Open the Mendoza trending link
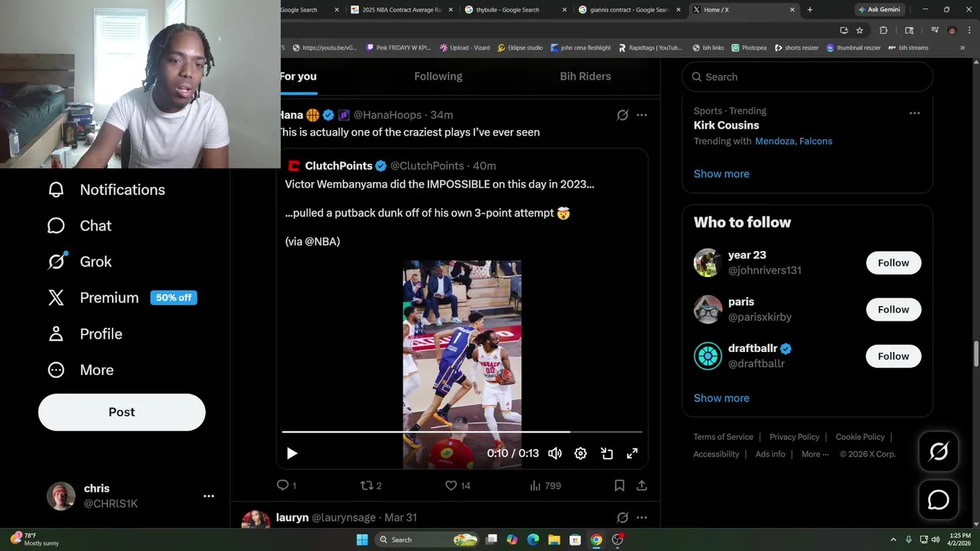Viewport: 980px width, 551px height. [x=773, y=141]
